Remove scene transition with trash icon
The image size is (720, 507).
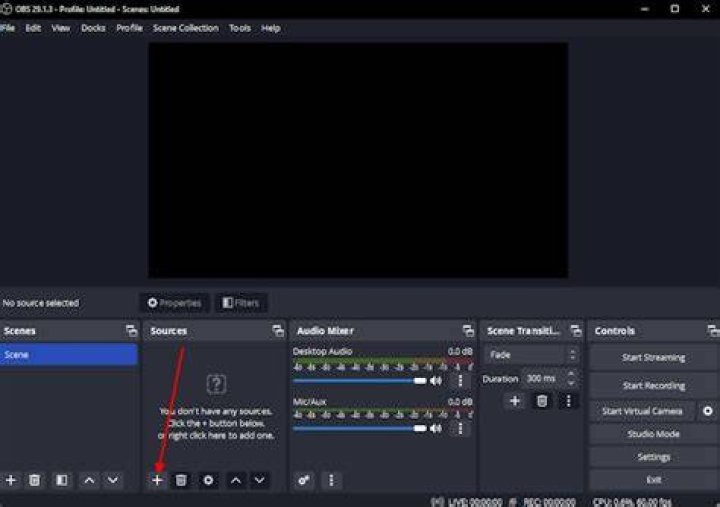542,401
